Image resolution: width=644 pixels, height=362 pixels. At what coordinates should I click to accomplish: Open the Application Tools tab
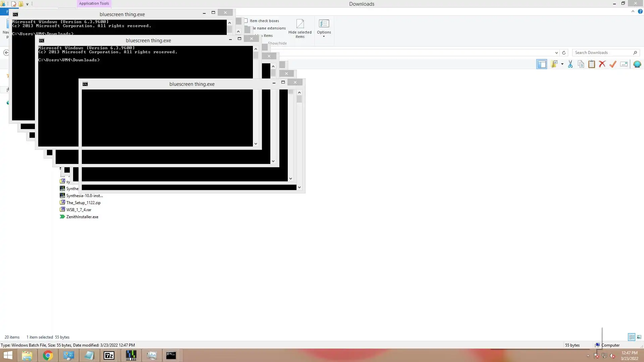(x=94, y=3)
